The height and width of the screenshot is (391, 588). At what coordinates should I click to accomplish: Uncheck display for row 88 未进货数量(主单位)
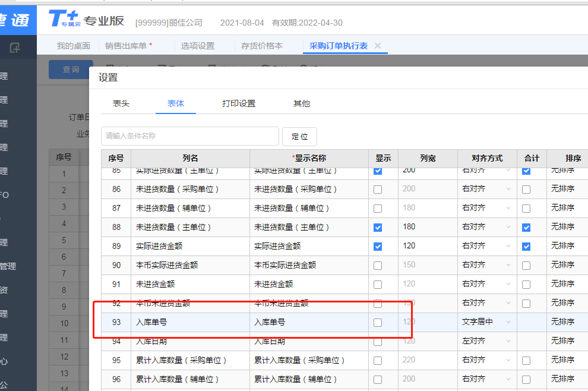(378, 228)
